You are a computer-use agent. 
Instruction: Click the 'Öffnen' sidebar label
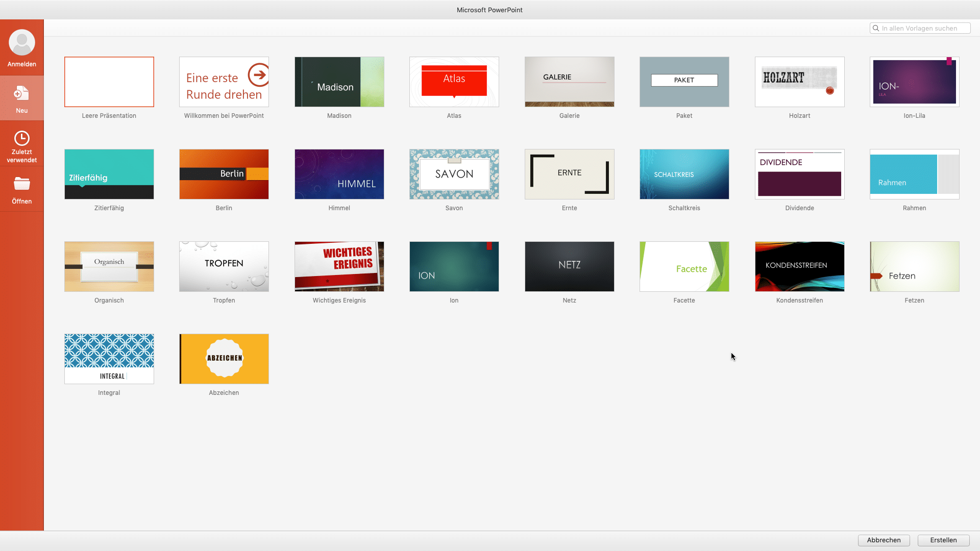(x=22, y=202)
